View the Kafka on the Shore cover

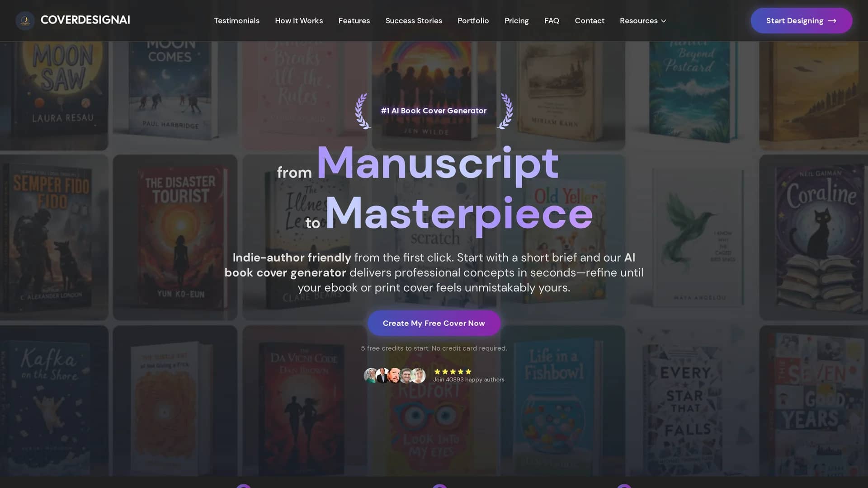click(54, 400)
